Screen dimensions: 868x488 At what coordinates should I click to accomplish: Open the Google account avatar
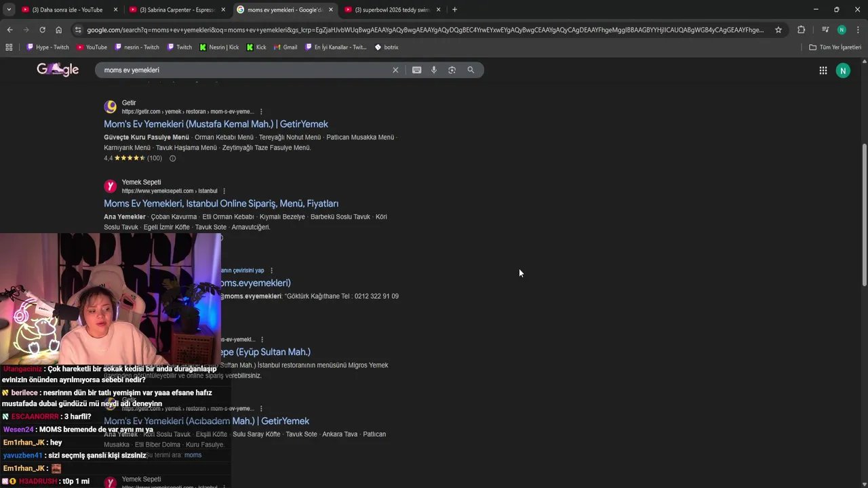point(843,70)
